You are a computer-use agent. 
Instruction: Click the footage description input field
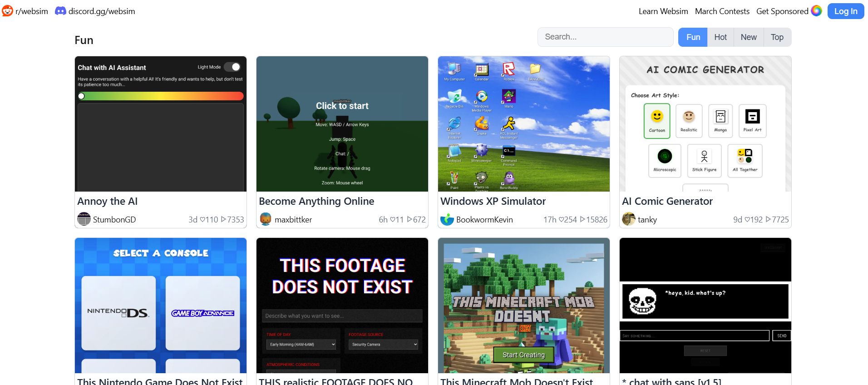(x=342, y=316)
